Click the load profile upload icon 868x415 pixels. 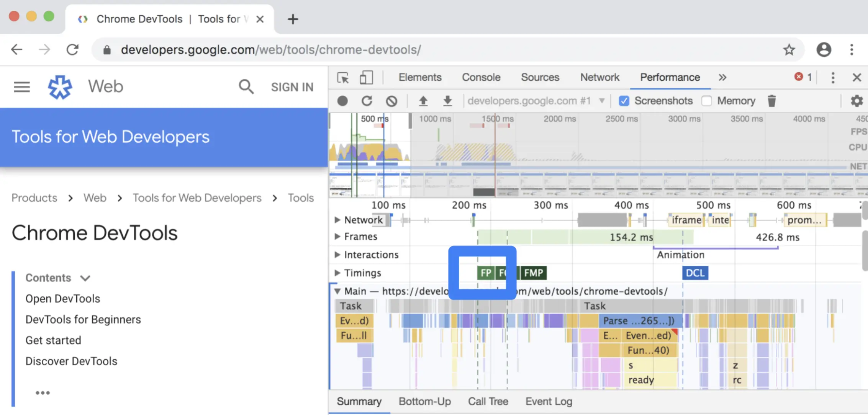tap(423, 101)
